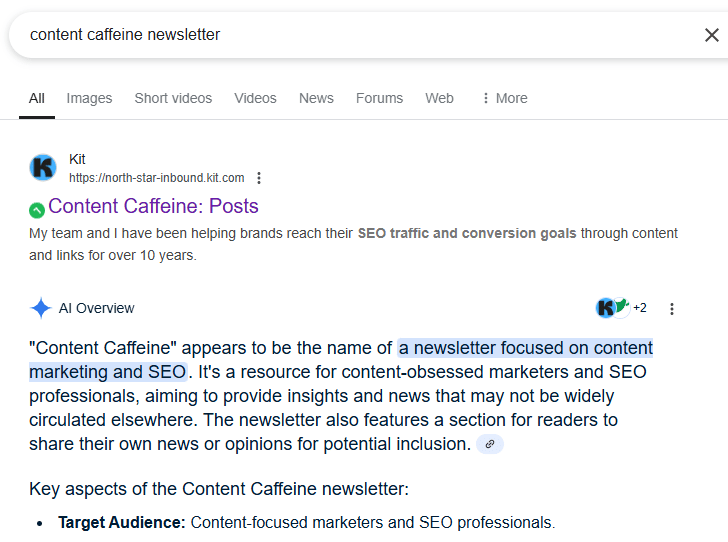
Task: Open the Videos results tab
Action: point(255,98)
